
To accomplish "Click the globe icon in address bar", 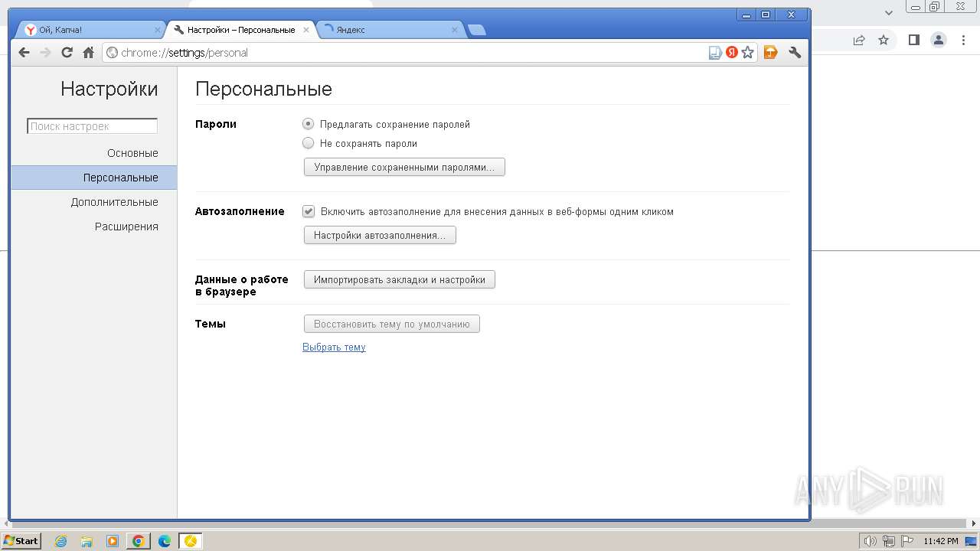I will click(x=112, y=53).
